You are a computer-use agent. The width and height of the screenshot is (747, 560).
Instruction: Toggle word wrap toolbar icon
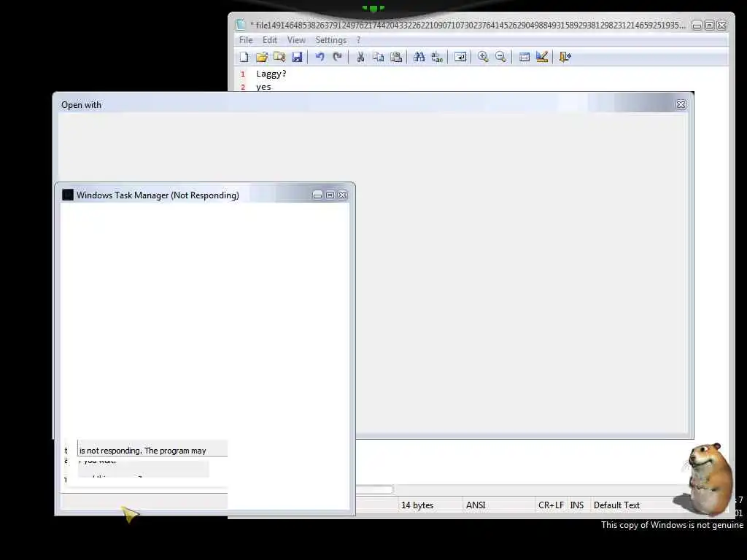460,57
